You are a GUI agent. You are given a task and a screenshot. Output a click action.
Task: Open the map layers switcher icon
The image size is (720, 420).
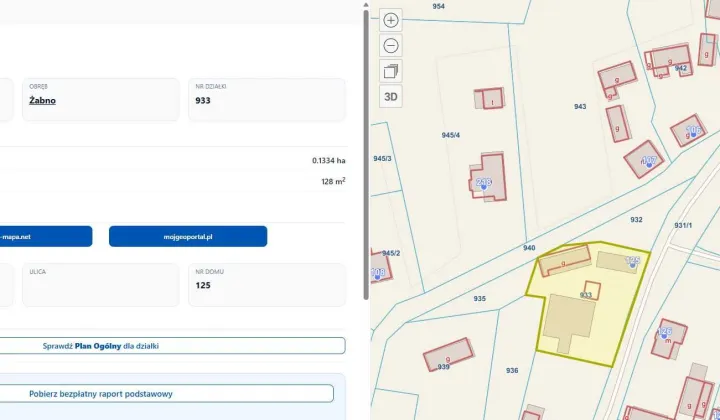click(x=391, y=71)
